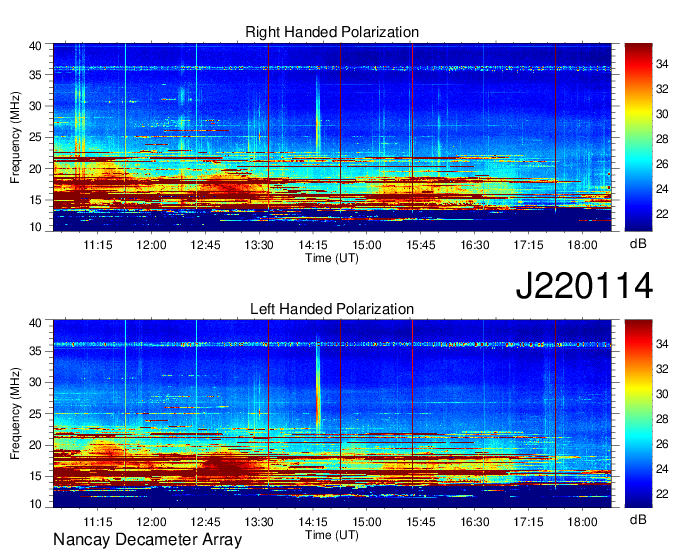Click 17:15 tick on Left Handed time axis
This screenshot has width=680, height=552.
point(528,521)
